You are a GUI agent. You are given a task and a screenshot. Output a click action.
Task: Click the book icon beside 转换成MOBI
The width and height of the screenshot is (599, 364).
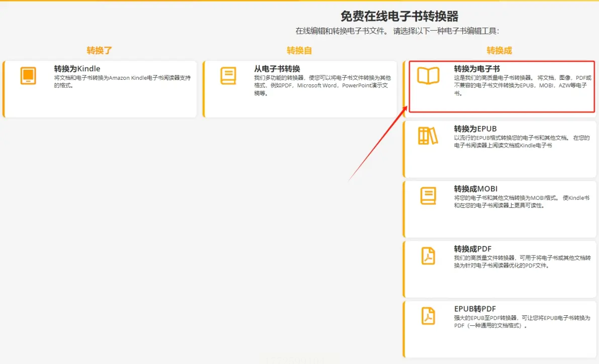[x=428, y=196]
